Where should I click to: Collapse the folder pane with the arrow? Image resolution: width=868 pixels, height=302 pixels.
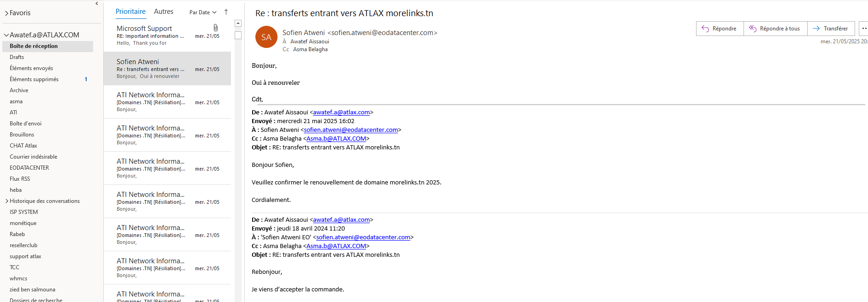[x=97, y=4]
